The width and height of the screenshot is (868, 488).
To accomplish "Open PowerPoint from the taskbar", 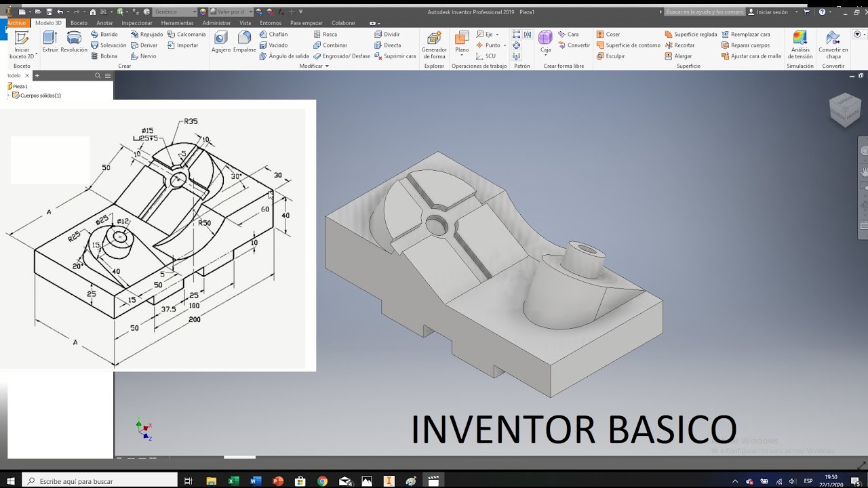I will click(277, 481).
